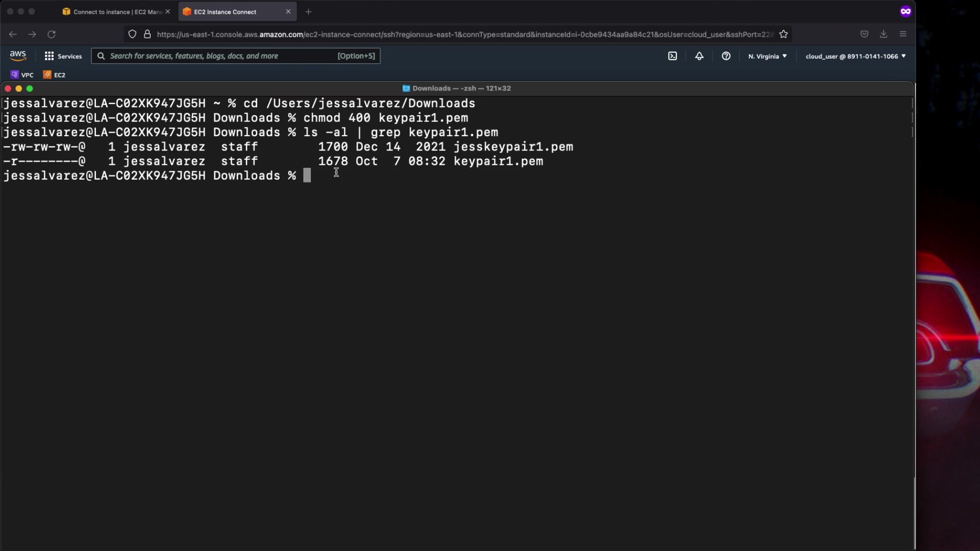Save page to Pocket icon

pos(864,34)
